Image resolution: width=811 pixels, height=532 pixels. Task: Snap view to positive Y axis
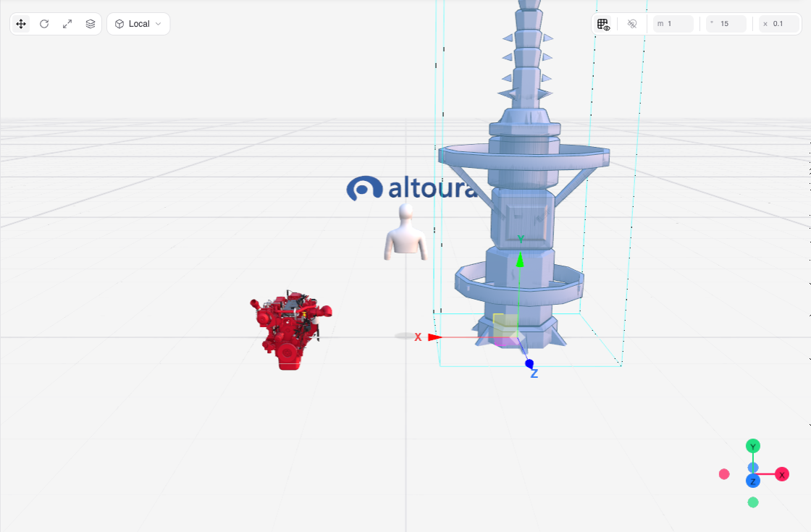[x=753, y=446]
